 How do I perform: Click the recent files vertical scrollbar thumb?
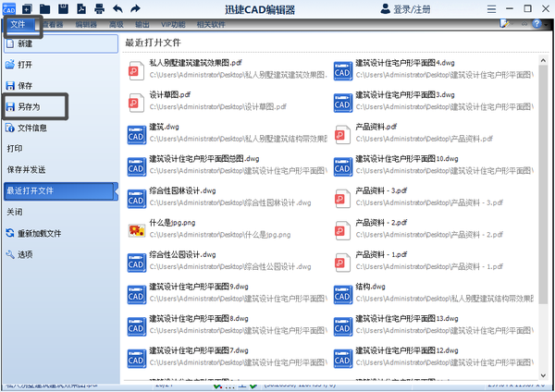click(543, 184)
